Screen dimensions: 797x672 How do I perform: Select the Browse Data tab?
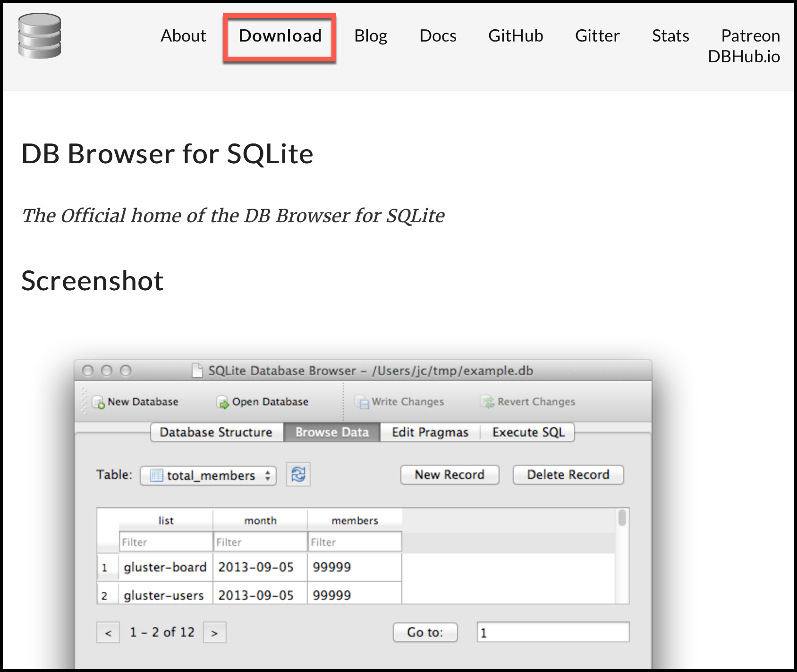332,432
